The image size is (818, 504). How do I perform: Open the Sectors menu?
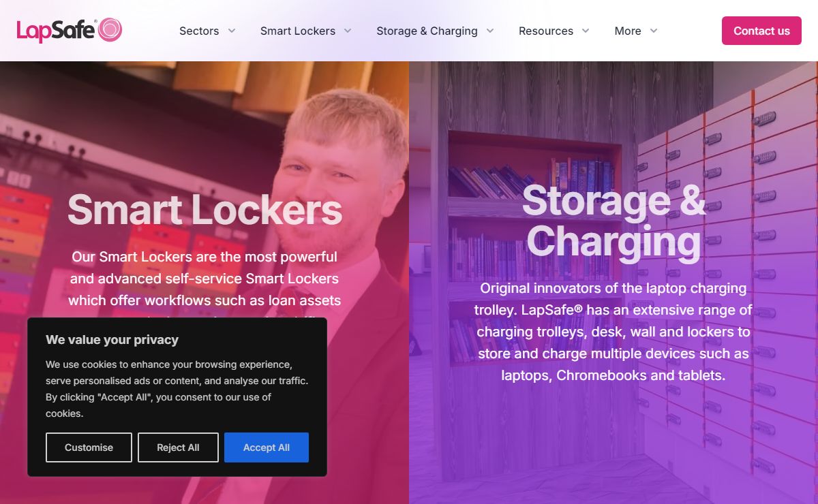(199, 31)
